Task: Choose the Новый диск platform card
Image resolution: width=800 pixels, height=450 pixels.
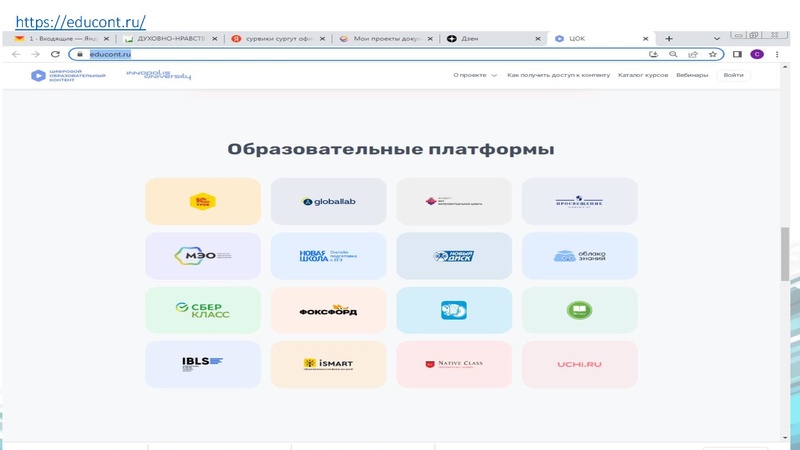Action: (x=454, y=256)
